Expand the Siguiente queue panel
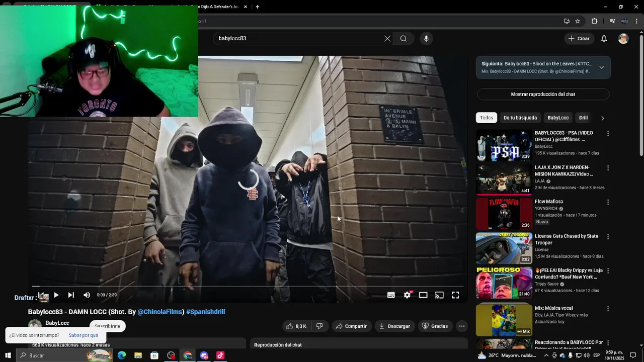The height and width of the screenshot is (362, 644). [601, 67]
